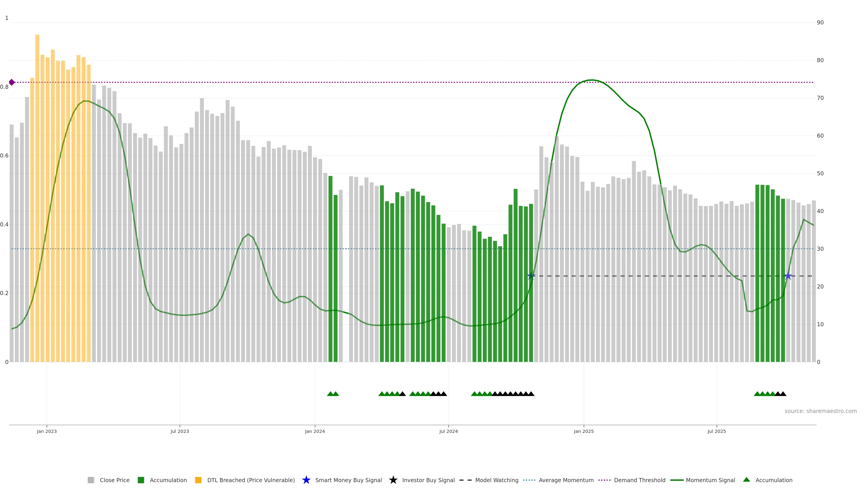Click the green Accumulation square color swatch
Viewport: 868px width, 488px height.
[141, 480]
